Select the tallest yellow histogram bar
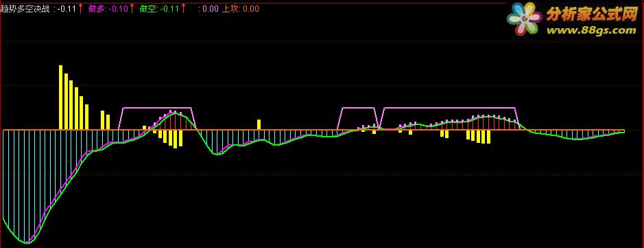 61,98
